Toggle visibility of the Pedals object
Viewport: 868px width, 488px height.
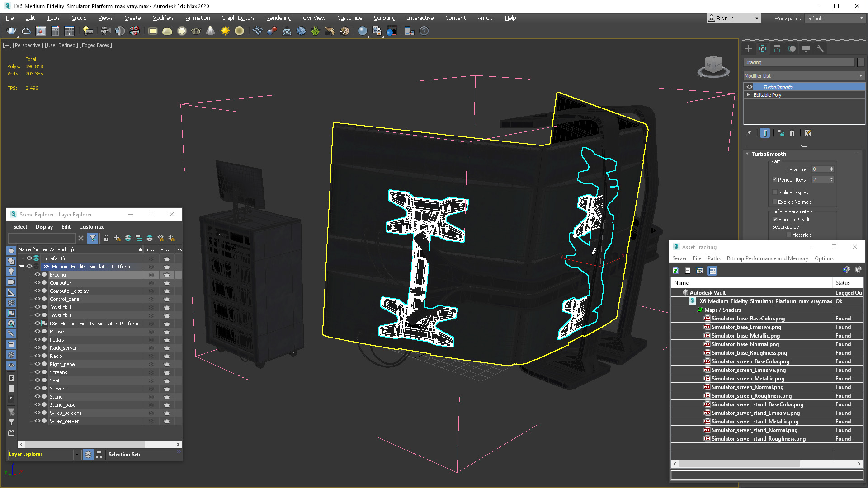(38, 340)
